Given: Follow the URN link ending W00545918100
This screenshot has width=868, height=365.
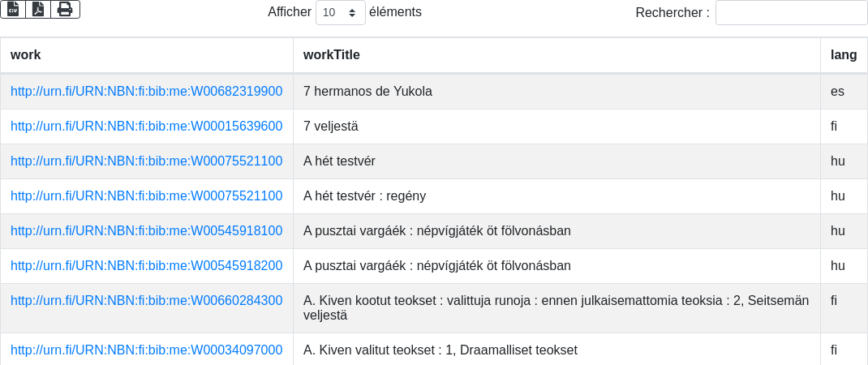Looking at the screenshot, I should click(x=147, y=231).
